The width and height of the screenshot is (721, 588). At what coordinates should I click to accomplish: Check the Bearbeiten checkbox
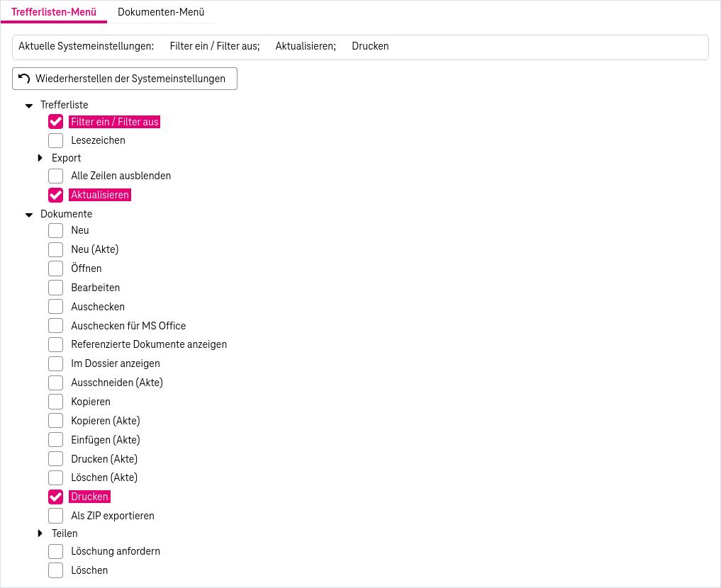point(55,288)
